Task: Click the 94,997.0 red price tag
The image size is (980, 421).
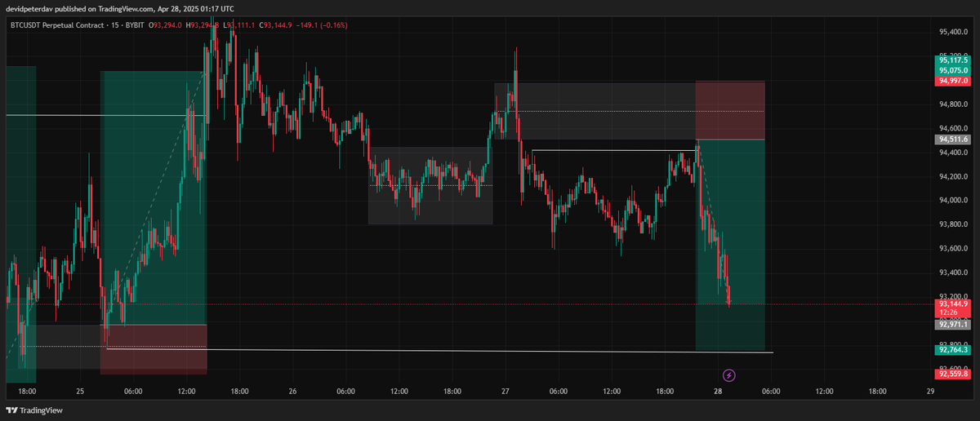Action: click(x=953, y=81)
